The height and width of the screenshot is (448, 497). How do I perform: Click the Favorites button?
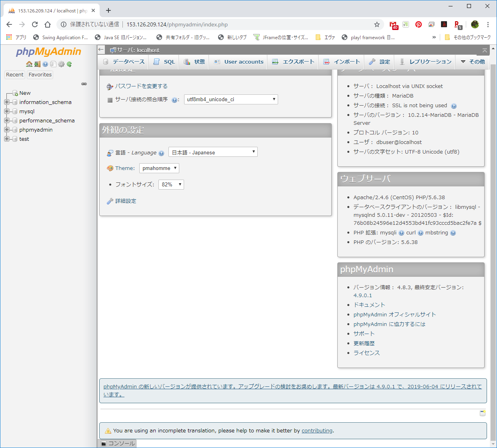[x=40, y=74]
